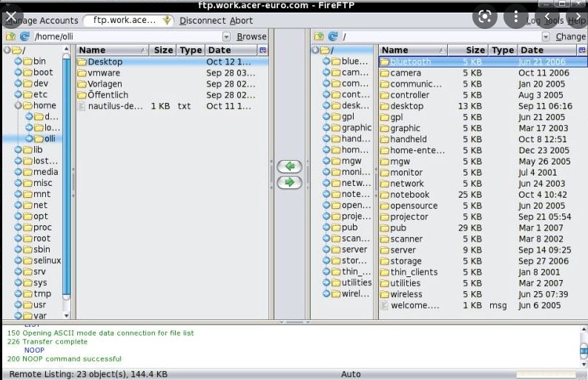Sort remote files by Type column

(x=503, y=50)
